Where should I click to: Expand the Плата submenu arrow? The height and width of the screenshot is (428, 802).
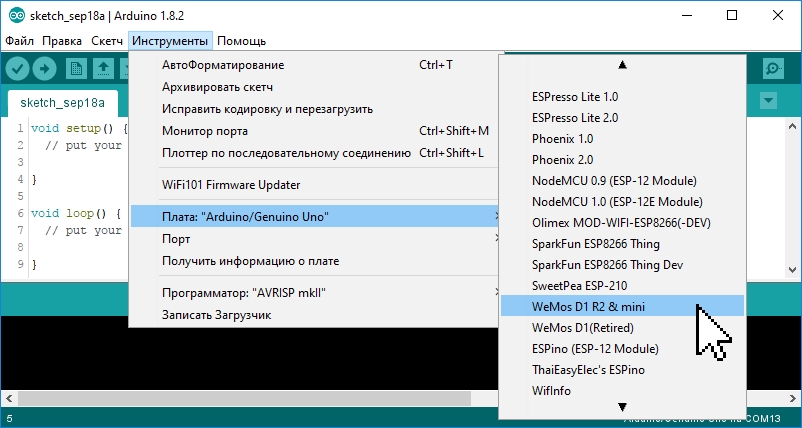click(x=497, y=217)
